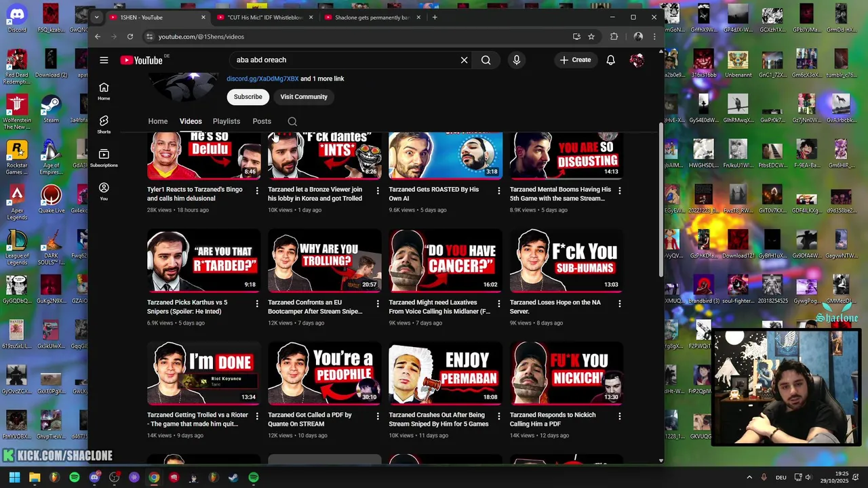Bookmark this page with star icon
868x488 pixels.
point(591,37)
